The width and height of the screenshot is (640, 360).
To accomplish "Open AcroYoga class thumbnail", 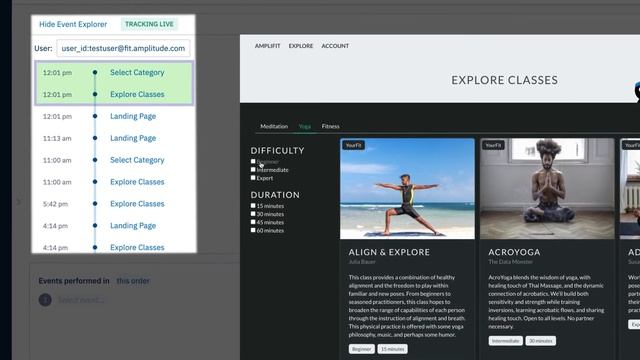I will [547, 189].
